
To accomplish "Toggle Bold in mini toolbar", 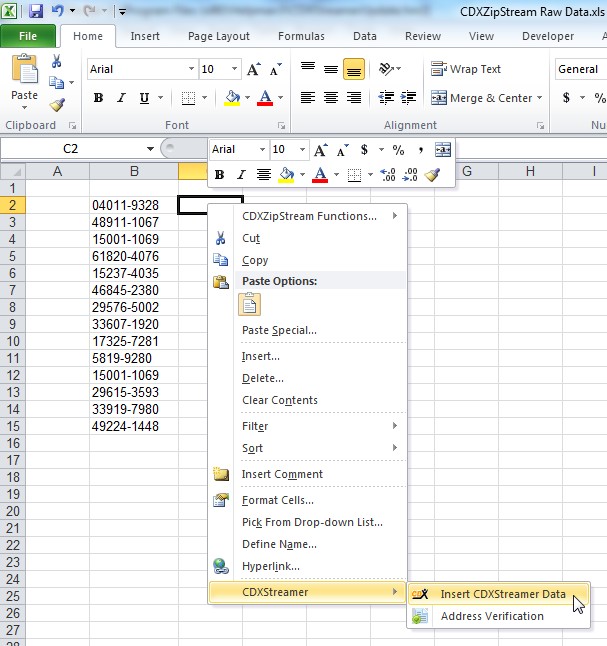I will click(219, 175).
